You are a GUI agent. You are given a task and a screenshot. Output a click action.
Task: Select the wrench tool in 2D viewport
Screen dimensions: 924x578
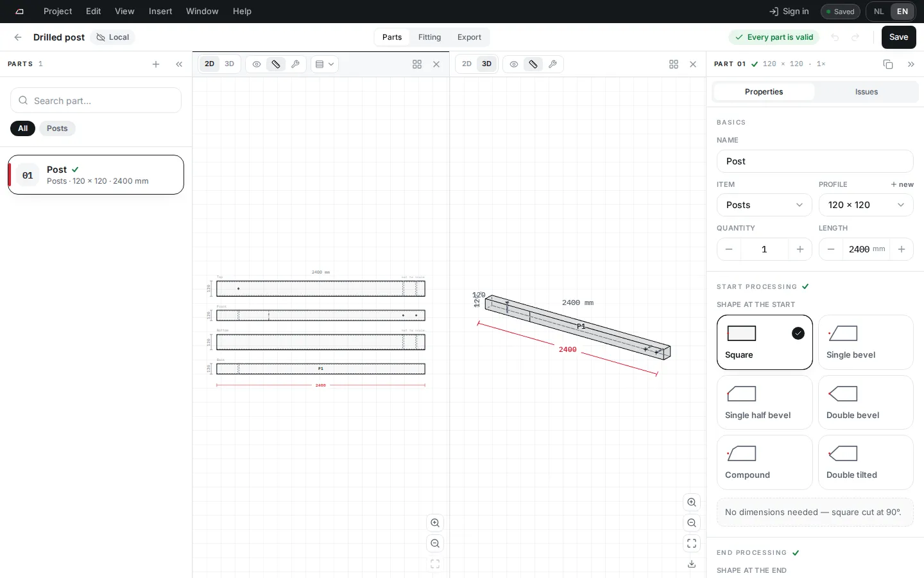point(295,64)
